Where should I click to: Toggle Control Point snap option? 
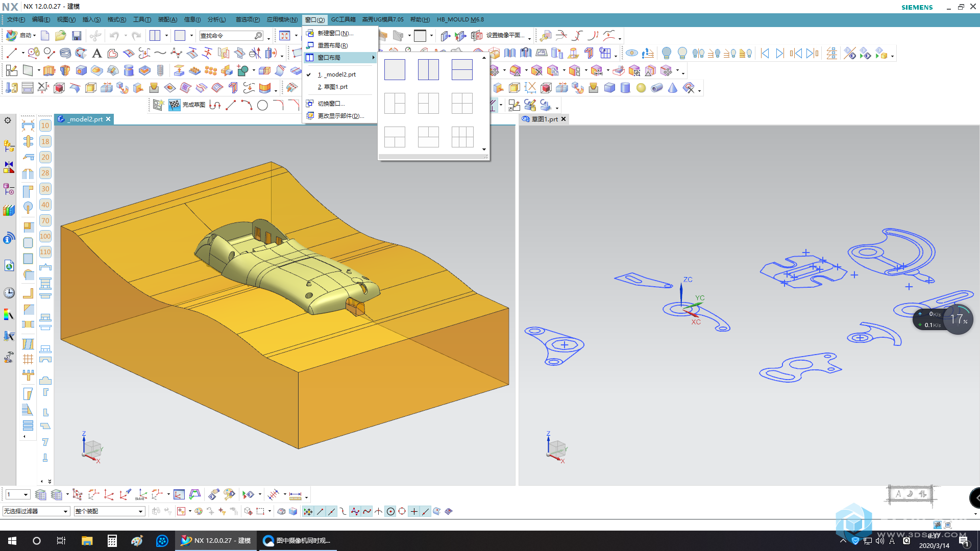pos(344,511)
